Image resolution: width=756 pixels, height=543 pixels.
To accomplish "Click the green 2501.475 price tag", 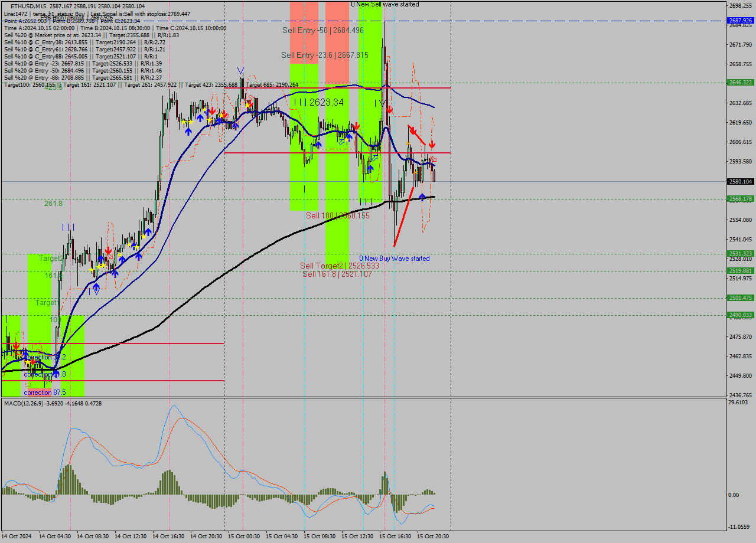I will click(740, 297).
